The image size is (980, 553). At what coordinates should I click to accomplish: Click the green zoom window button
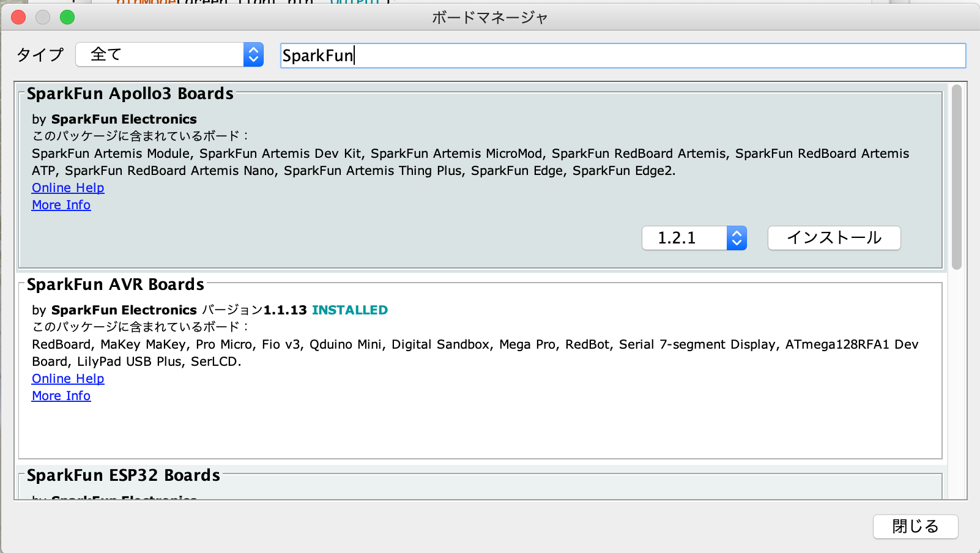click(67, 17)
